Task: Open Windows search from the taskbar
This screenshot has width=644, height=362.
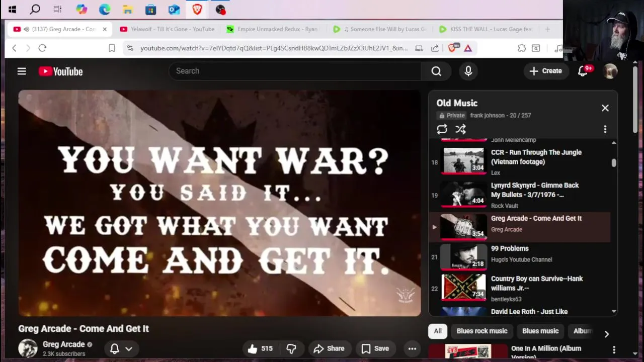Action: (35, 9)
